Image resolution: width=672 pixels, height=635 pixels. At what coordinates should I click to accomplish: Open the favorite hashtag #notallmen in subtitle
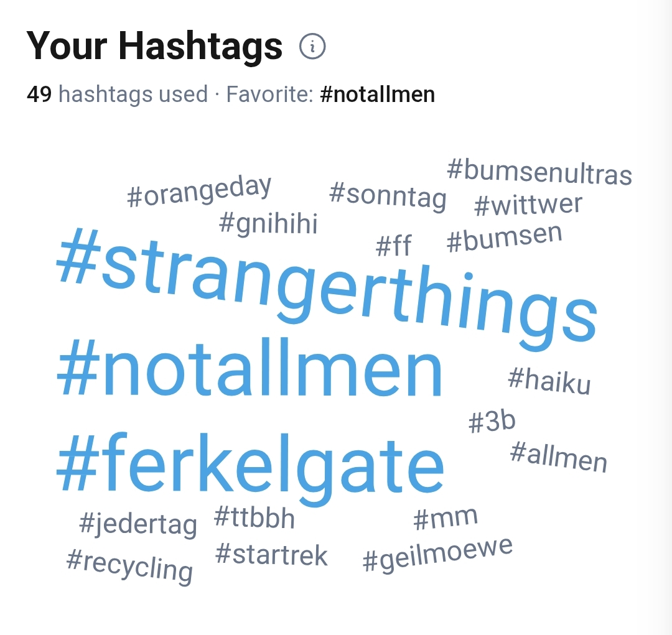[x=377, y=95]
